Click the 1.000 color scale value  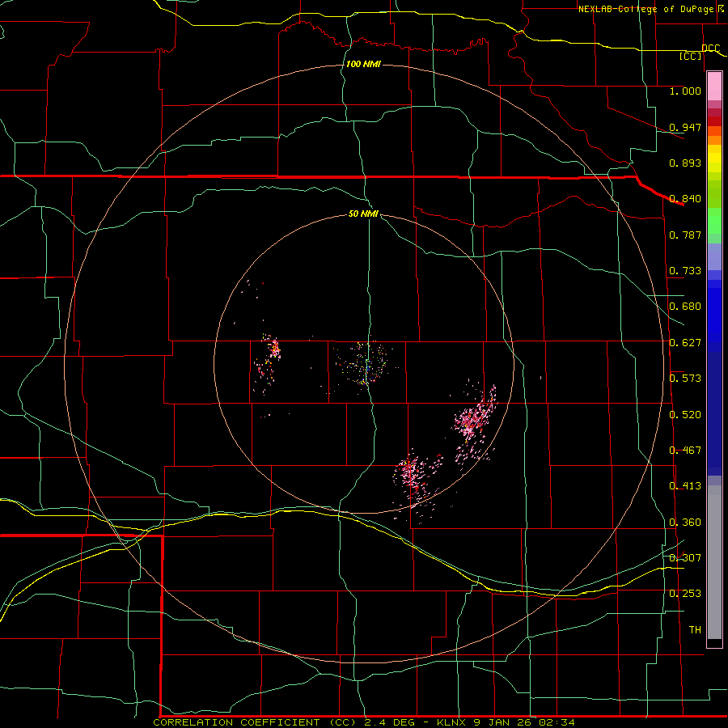pyautogui.click(x=685, y=91)
